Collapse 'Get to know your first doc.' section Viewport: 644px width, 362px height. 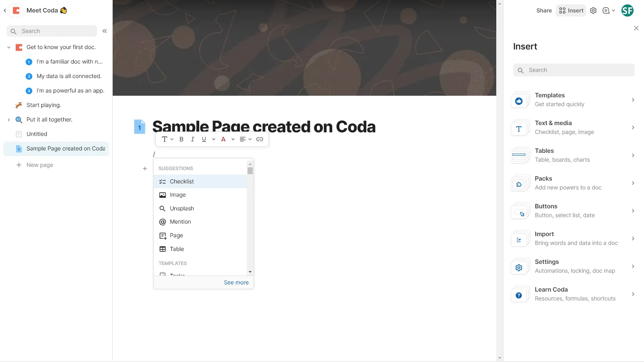coord(8,47)
